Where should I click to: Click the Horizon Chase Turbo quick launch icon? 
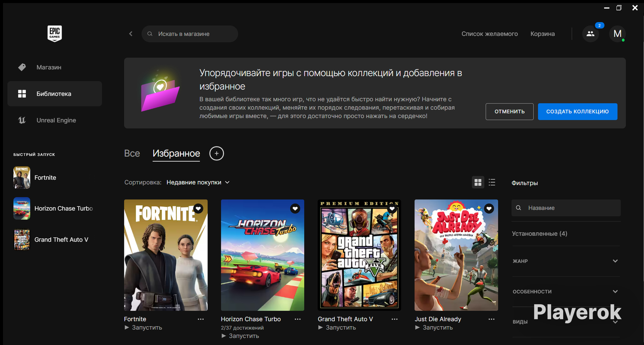click(22, 208)
